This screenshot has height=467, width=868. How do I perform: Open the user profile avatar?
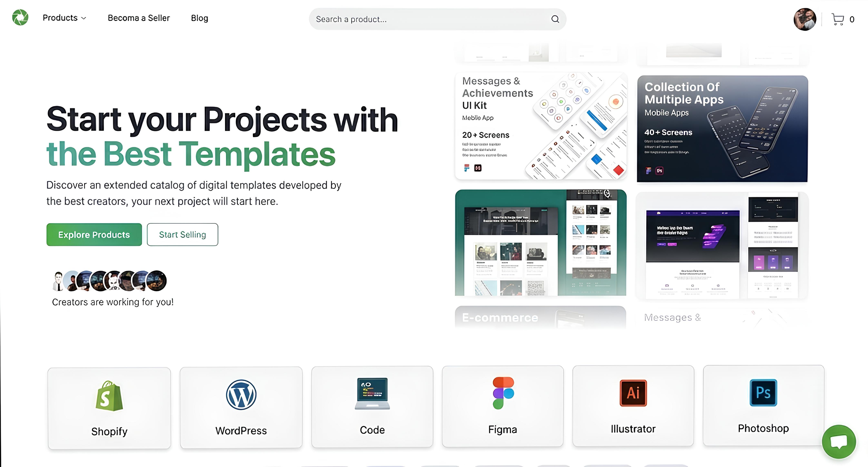pyautogui.click(x=805, y=19)
